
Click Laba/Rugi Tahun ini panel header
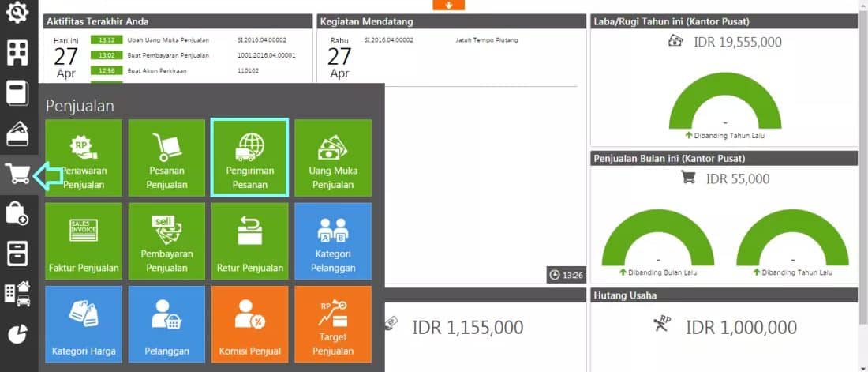pos(724,21)
